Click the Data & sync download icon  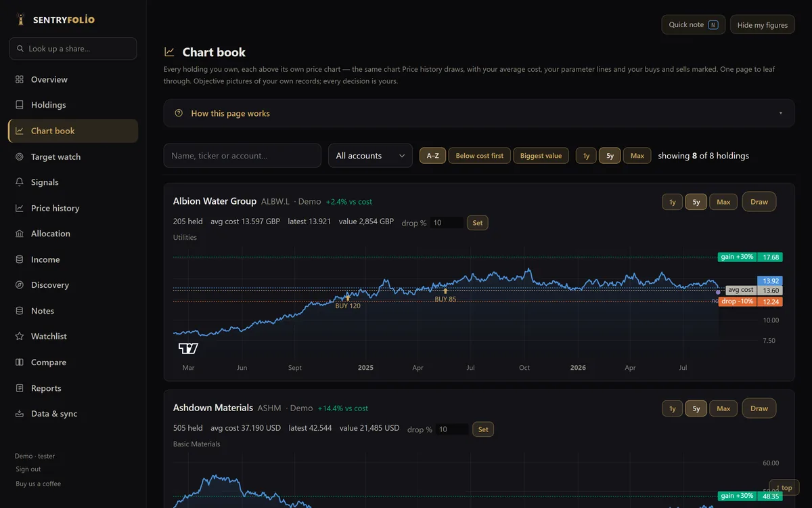coord(20,414)
